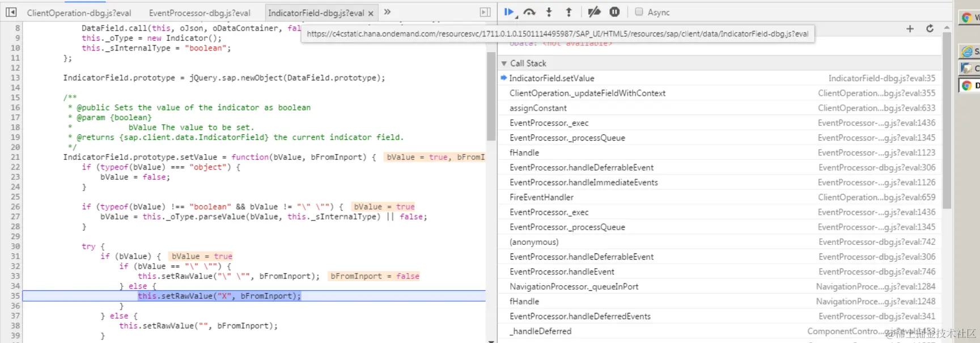Switch to ClientOperation-dbg.js?eval tab
980x343 pixels.
(x=79, y=12)
